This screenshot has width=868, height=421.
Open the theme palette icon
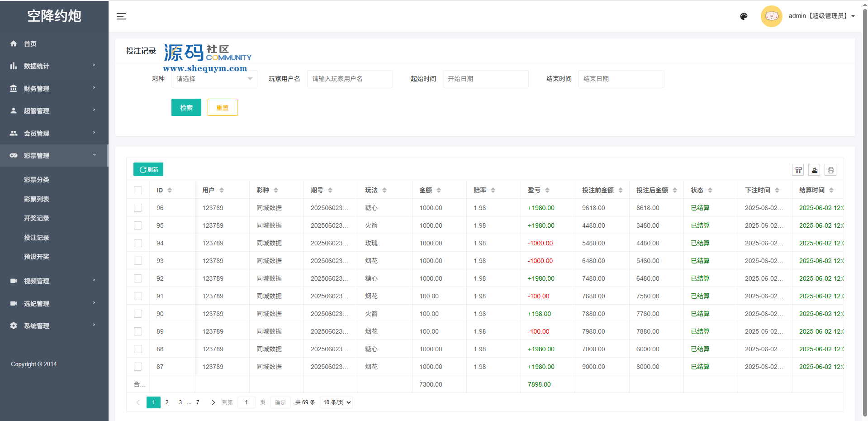click(x=744, y=16)
